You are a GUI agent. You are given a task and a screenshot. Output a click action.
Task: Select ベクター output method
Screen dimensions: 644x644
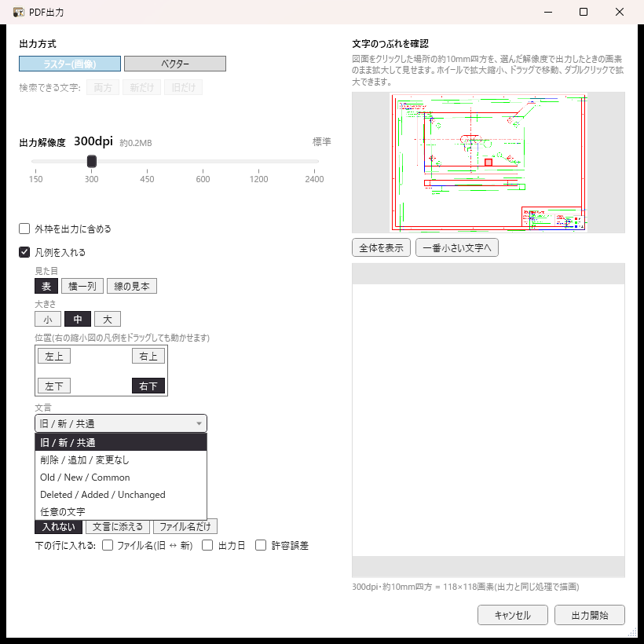(x=175, y=64)
